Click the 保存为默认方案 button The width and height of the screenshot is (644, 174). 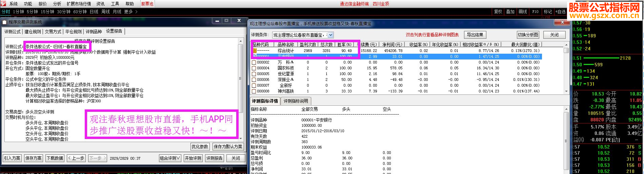coord(228,146)
